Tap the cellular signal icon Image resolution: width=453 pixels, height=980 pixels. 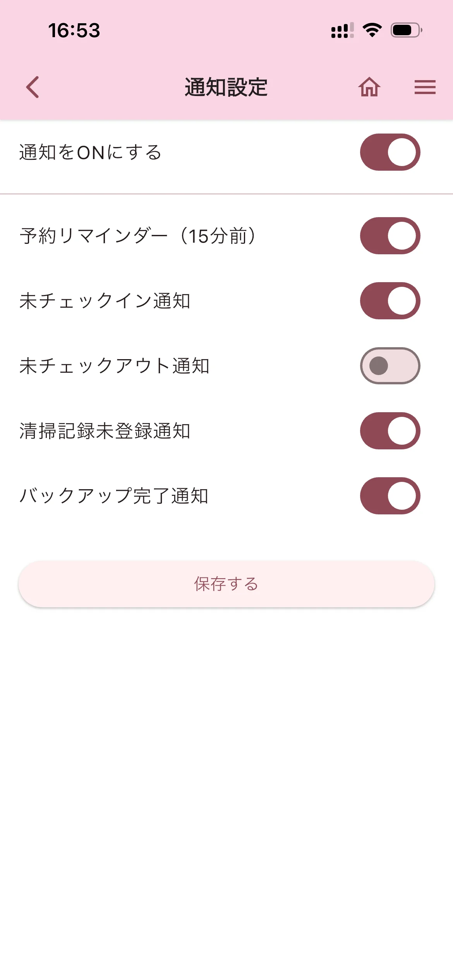342,30
